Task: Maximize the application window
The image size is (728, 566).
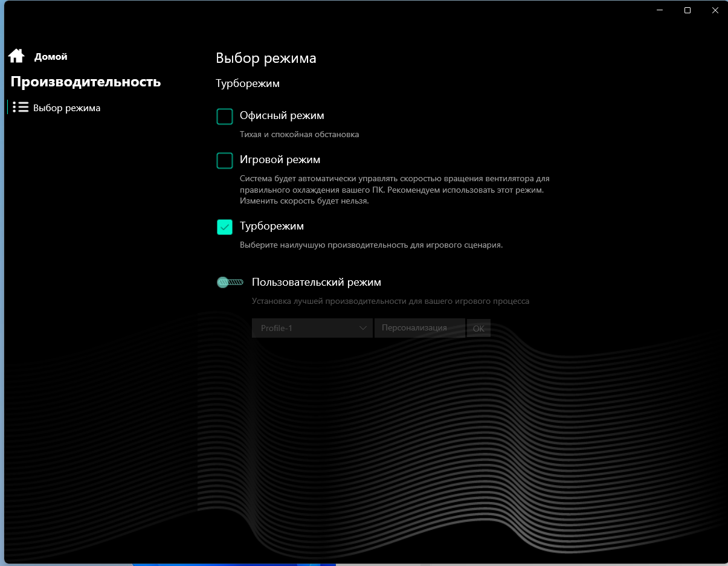Action: [x=688, y=10]
